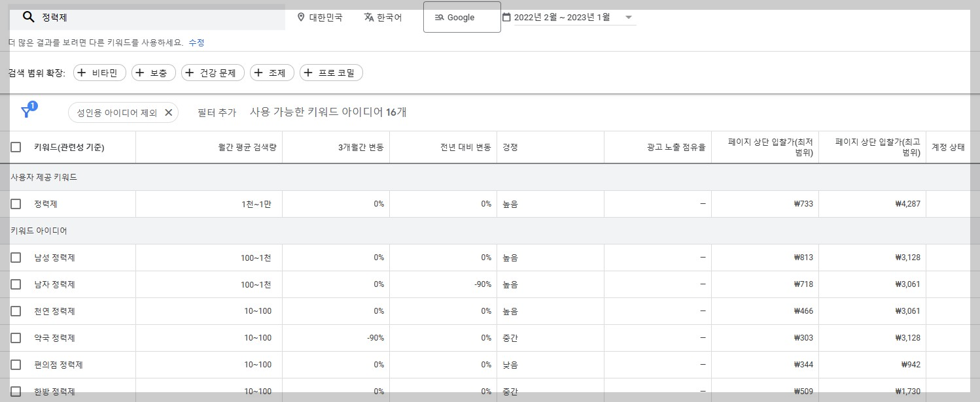Open the Google platform selector

click(462, 17)
